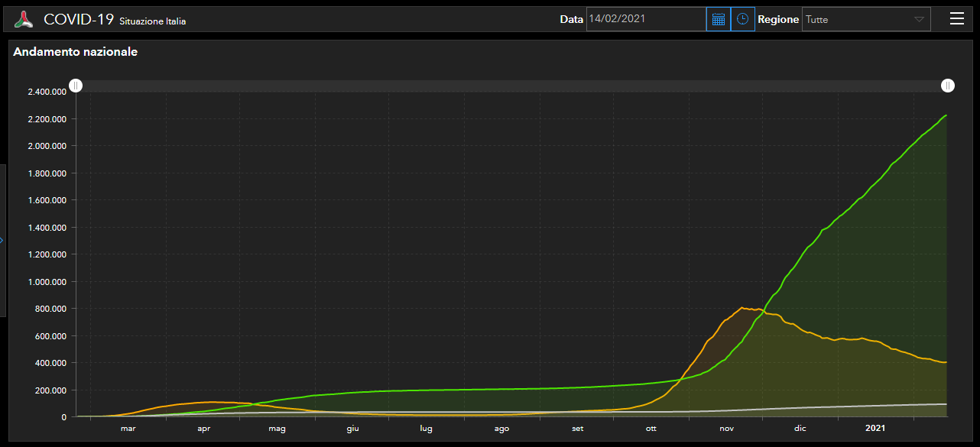Viewport: 980px width, 447px height.
Task: Click the 'nov' month axis label
Action: (726, 429)
